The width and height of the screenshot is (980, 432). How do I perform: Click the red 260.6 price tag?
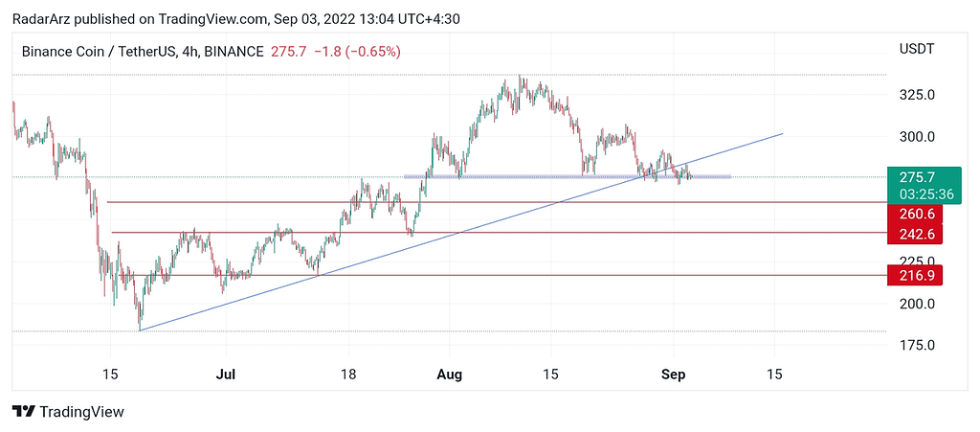pyautogui.click(x=917, y=214)
